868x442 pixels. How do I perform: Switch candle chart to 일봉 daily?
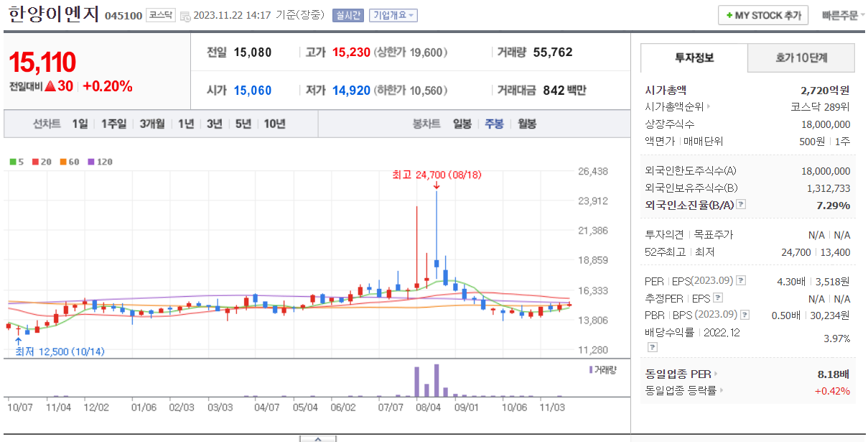tap(462, 124)
